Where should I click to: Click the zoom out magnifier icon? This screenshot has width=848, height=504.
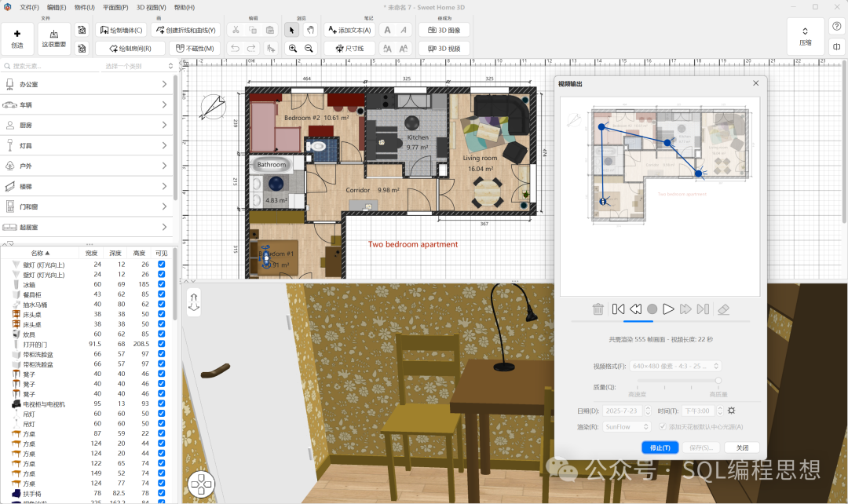(309, 48)
